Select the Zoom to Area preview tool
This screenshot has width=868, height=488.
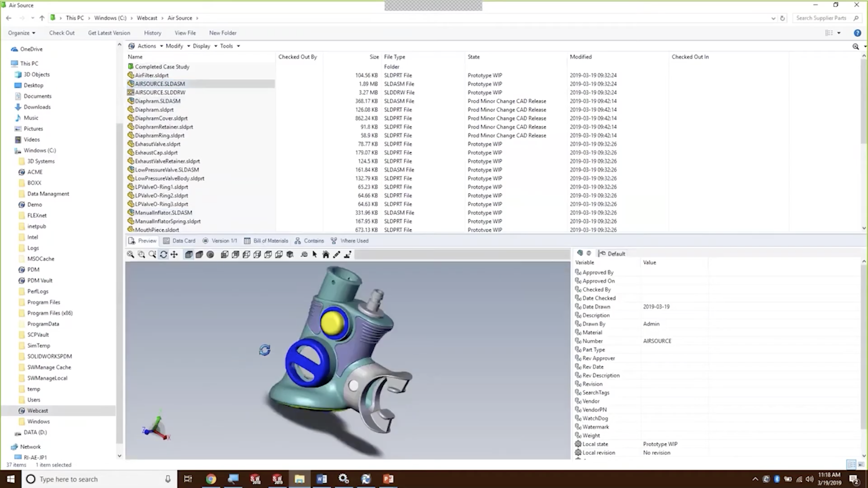pos(141,255)
